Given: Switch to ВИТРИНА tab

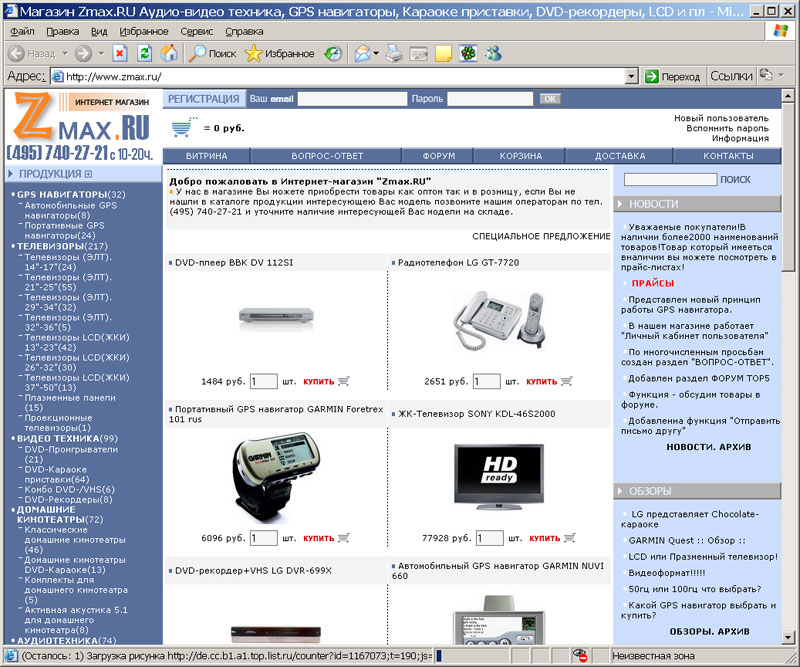Looking at the screenshot, I should coord(207,156).
